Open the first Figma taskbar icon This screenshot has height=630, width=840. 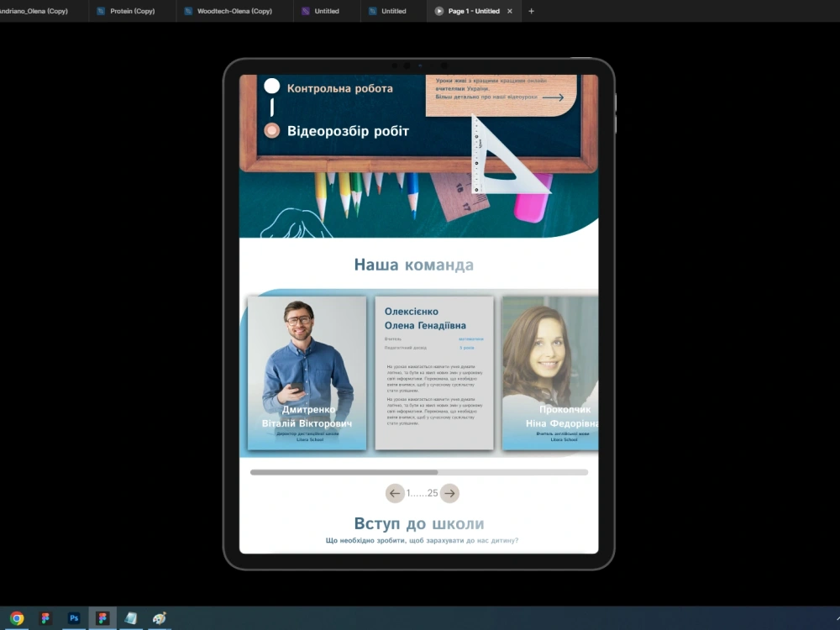(45, 618)
